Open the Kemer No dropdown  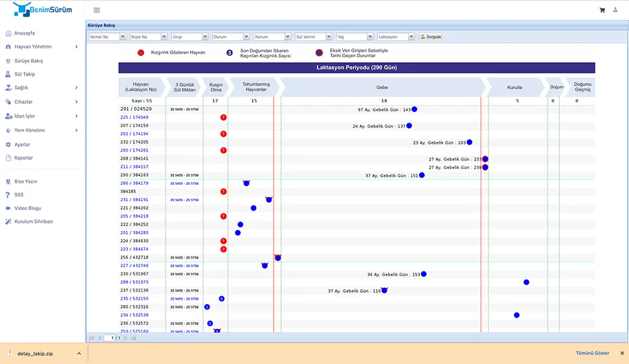pyautogui.click(x=106, y=37)
